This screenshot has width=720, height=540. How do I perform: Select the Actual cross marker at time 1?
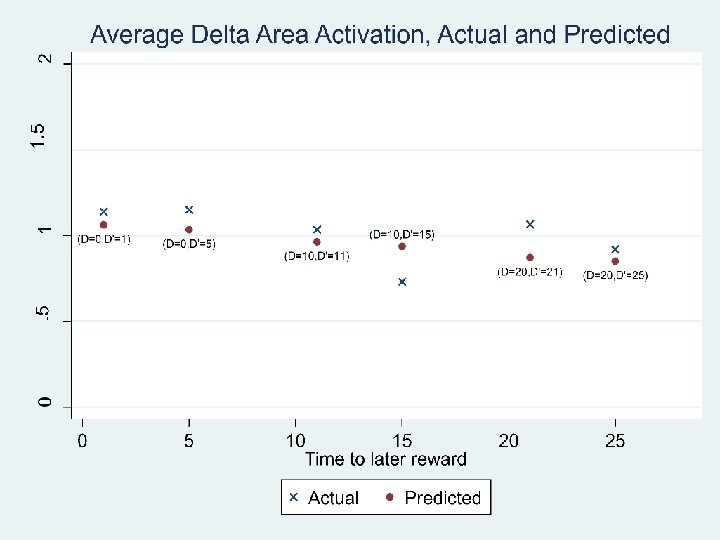(x=103, y=212)
